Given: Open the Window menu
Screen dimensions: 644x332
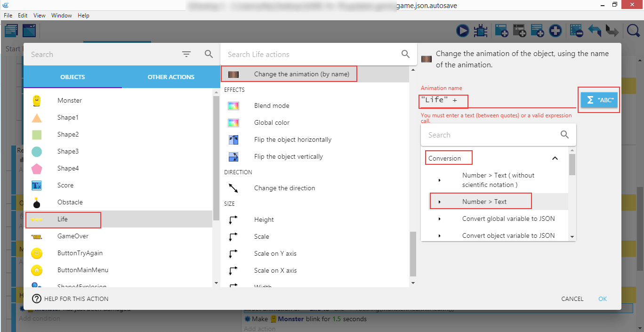Looking at the screenshot, I should click(x=62, y=16).
